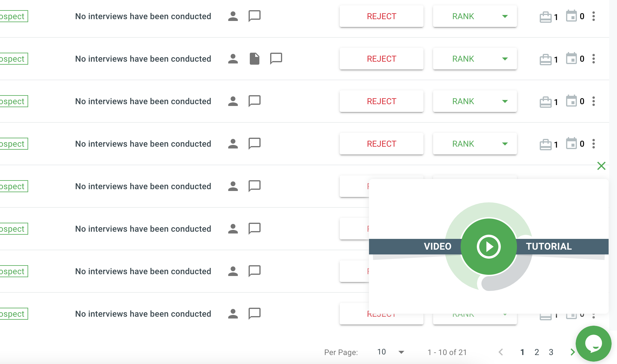Screen dimensions: 617x364
Task: Open the green live chat bubble
Action: (593, 344)
